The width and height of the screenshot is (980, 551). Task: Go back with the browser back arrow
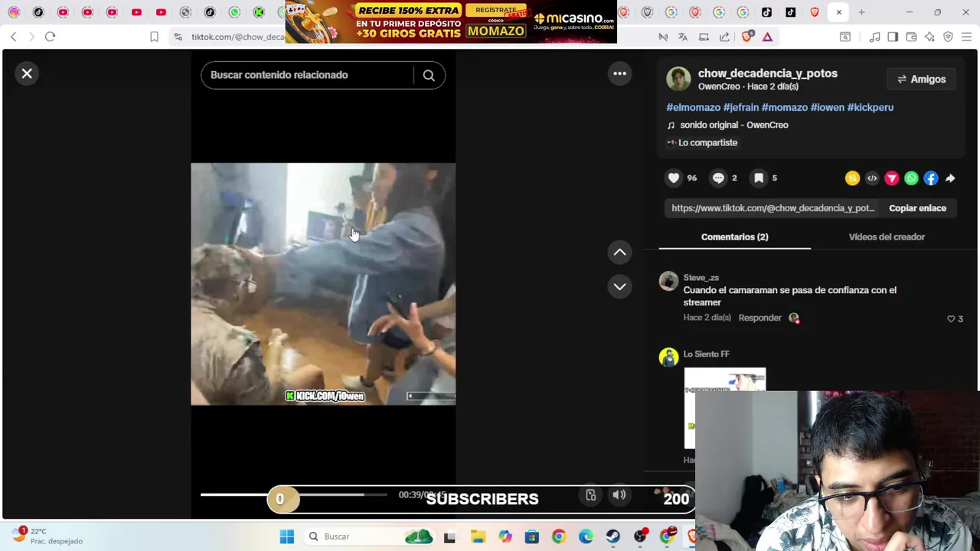coord(14,37)
